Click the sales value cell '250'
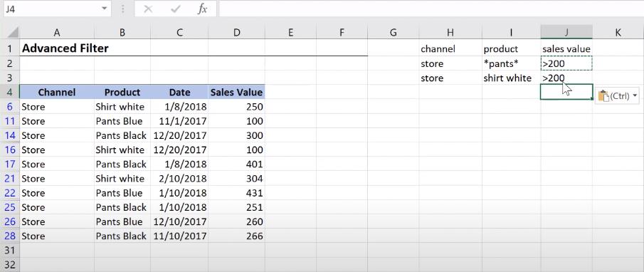This screenshot has height=272, width=644. pyautogui.click(x=236, y=107)
